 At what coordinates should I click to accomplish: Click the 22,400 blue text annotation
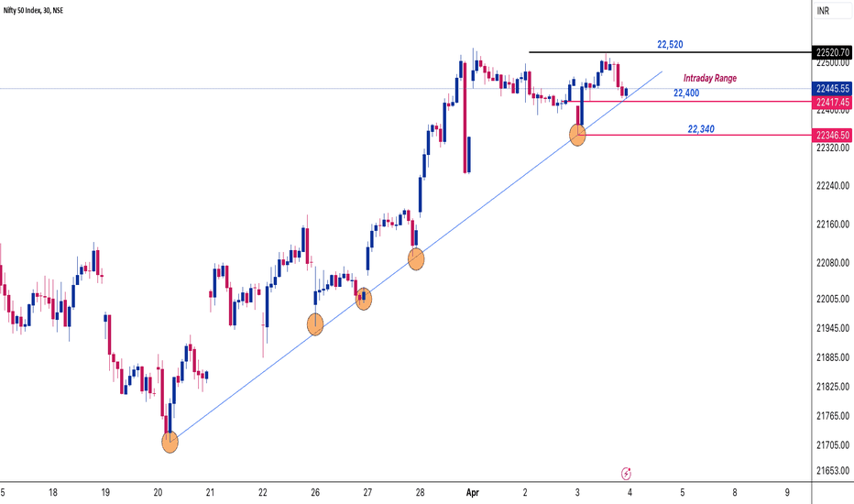click(x=686, y=93)
